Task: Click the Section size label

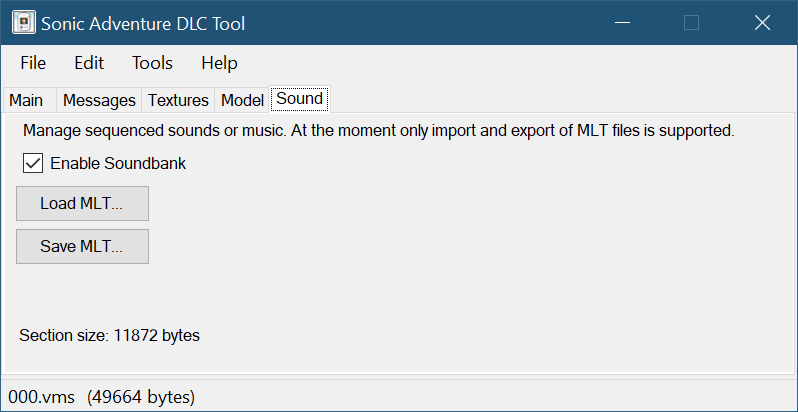Action: pos(110,336)
